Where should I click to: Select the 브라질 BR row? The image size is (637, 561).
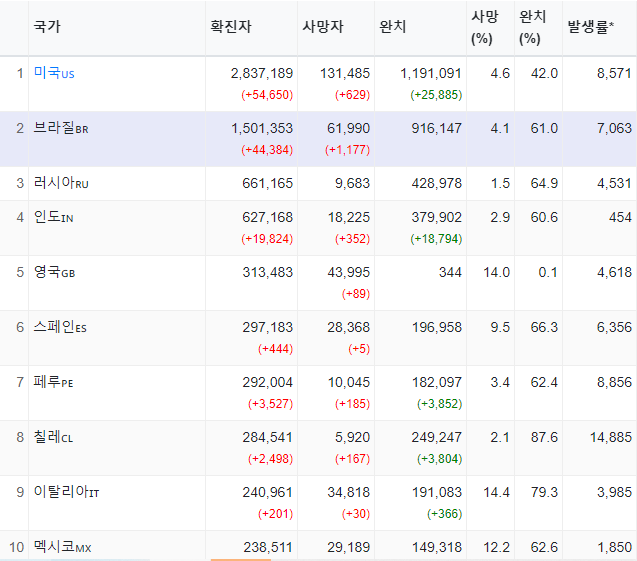318,139
